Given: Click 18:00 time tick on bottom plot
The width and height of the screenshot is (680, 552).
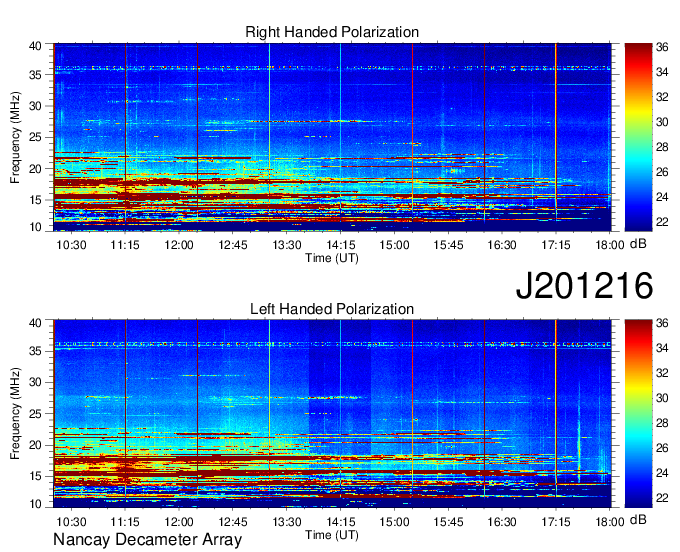Looking at the screenshot, I should pyautogui.click(x=610, y=522).
